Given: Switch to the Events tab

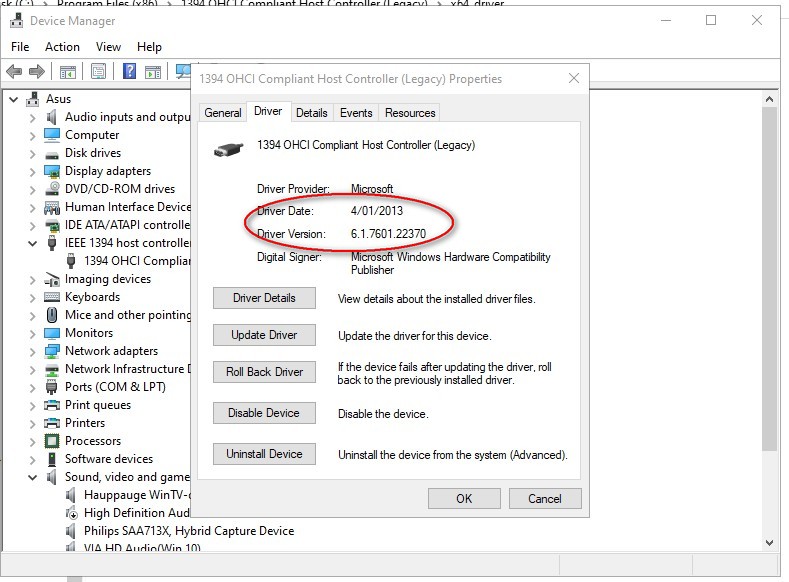Looking at the screenshot, I should [356, 113].
